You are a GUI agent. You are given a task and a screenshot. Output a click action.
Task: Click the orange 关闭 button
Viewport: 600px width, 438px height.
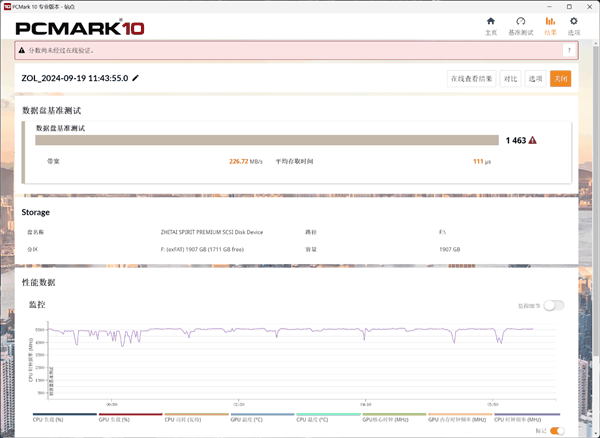pyautogui.click(x=560, y=79)
